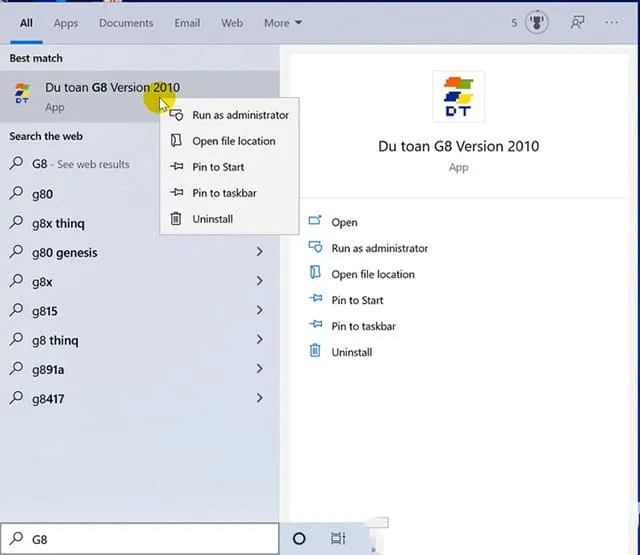Open the rewards trophy badge icon

click(536, 22)
